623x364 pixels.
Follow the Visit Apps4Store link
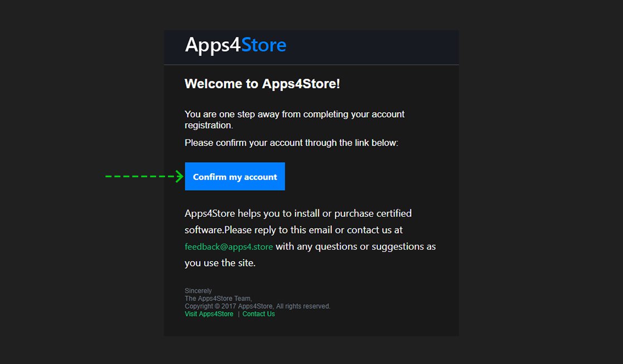tap(209, 314)
